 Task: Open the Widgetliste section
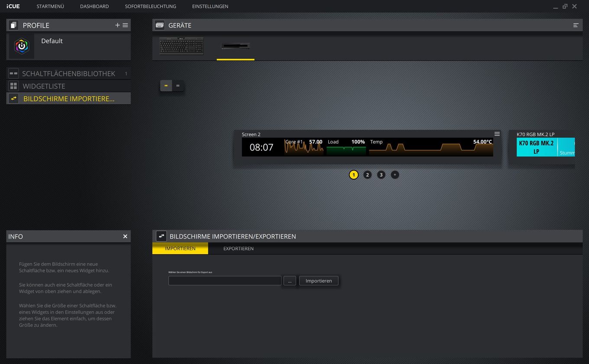point(68,86)
